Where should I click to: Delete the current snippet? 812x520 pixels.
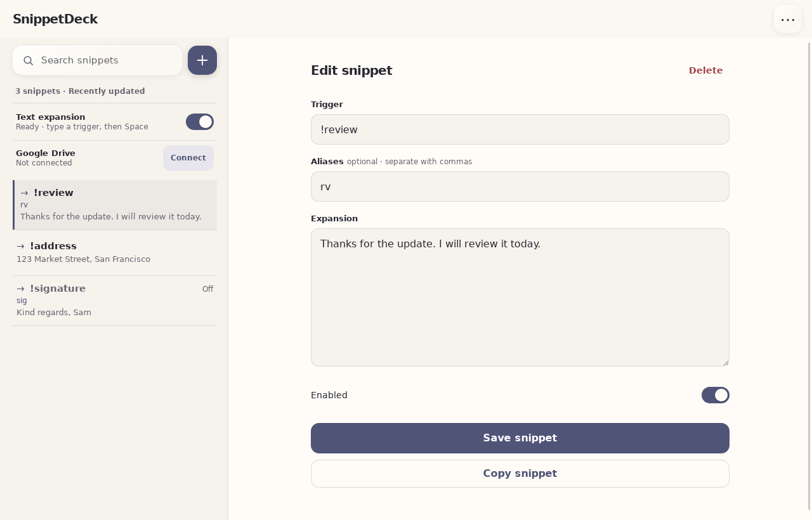[x=705, y=70]
